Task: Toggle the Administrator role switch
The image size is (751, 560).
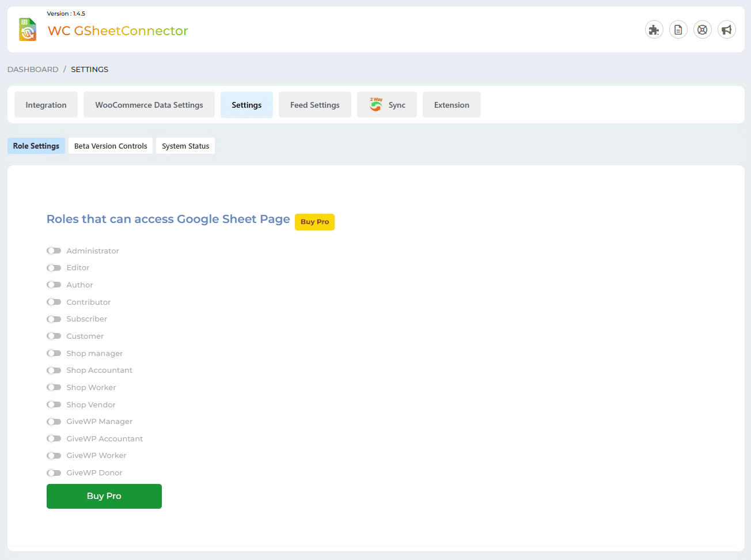Action: click(x=54, y=251)
